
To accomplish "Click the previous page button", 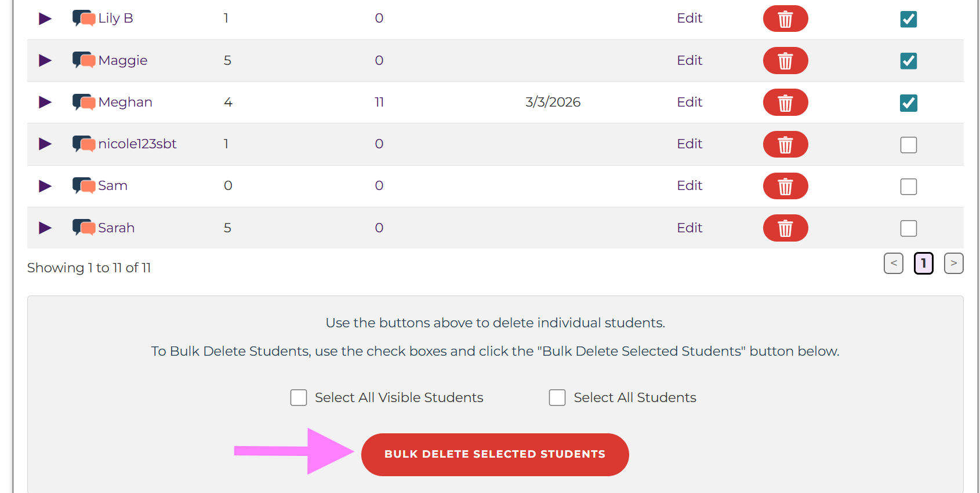I will click(x=894, y=263).
